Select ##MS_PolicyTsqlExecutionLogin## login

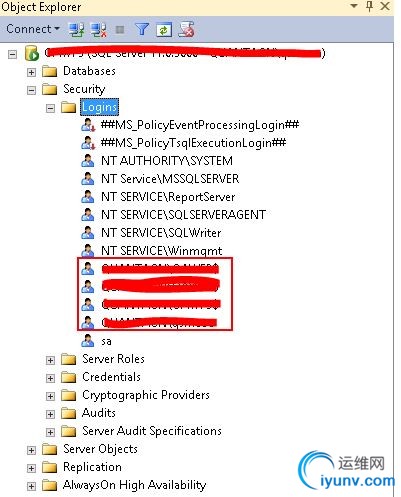(193, 143)
